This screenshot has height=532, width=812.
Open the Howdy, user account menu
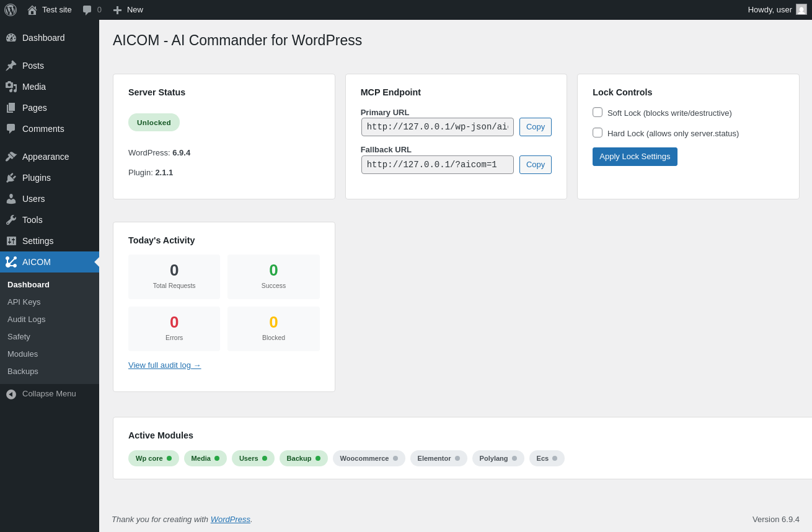tap(777, 10)
